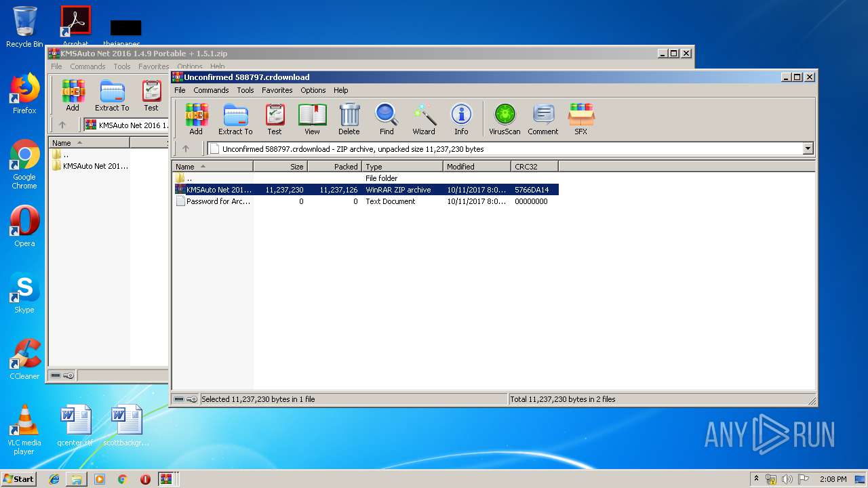
Task: Open Favorites menu in front WinRAR window
Action: click(x=277, y=90)
